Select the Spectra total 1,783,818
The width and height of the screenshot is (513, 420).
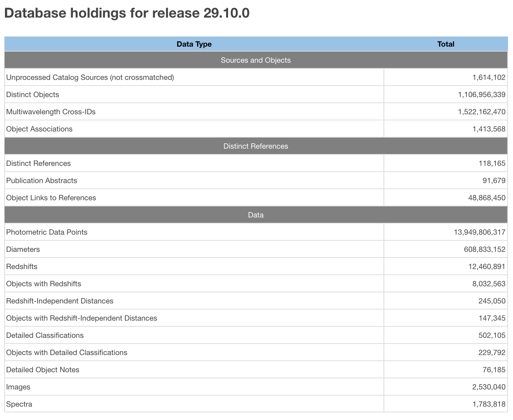click(x=489, y=404)
